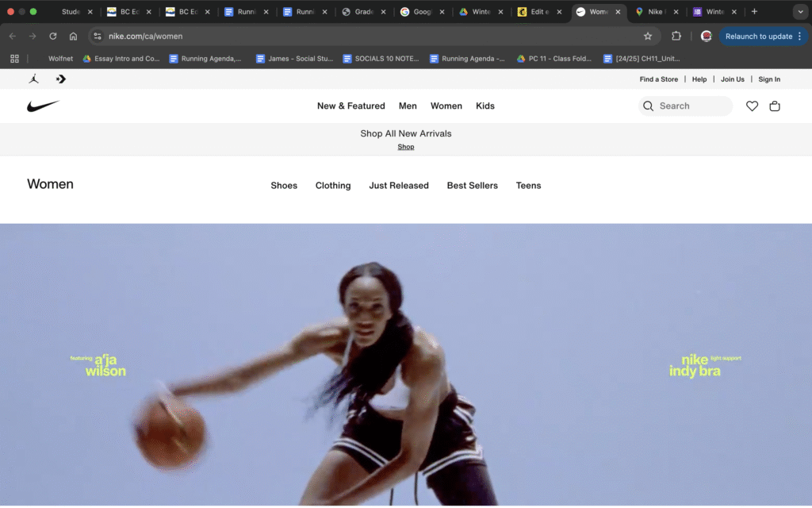Image resolution: width=812 pixels, height=508 pixels.
Task: Close the Edit tab
Action: [559, 11]
